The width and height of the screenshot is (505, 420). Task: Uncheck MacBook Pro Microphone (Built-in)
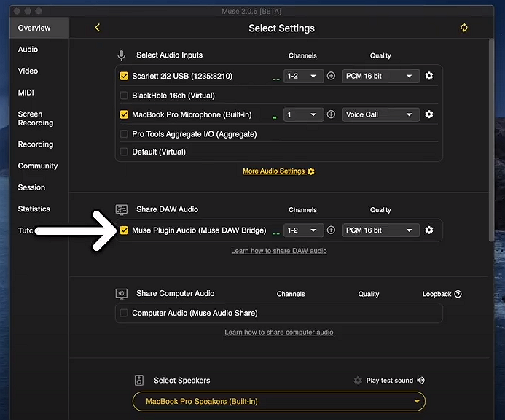coord(124,114)
